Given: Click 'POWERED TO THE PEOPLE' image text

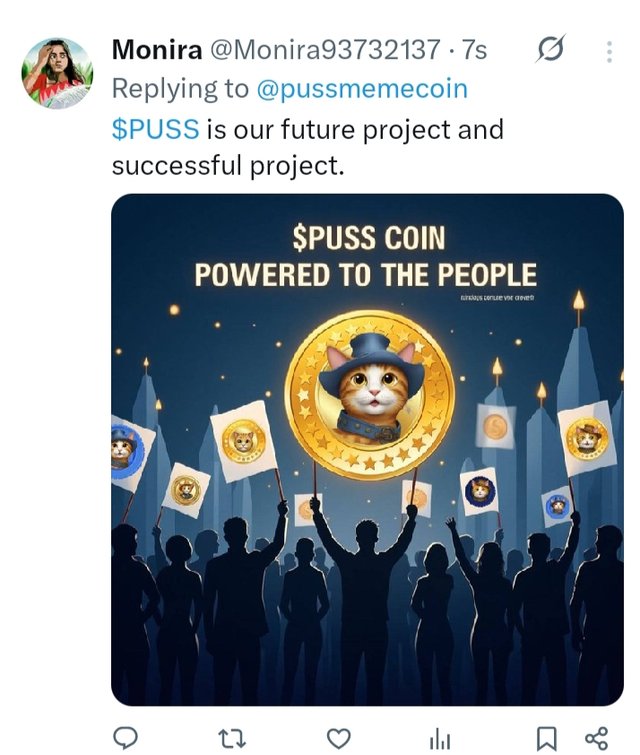Looking at the screenshot, I should tap(365, 275).
